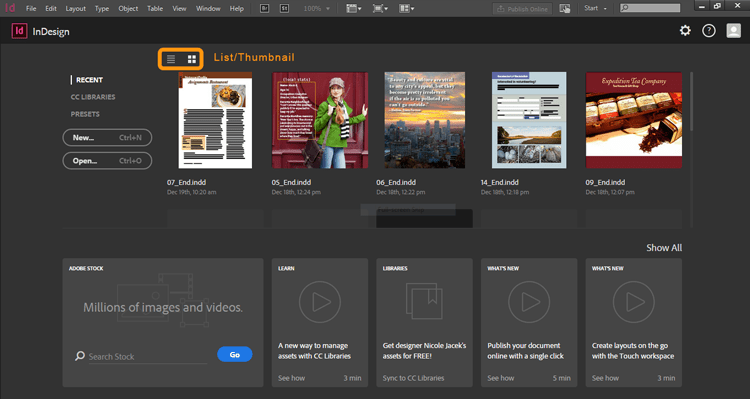Play the CC Libraries assets tutorial video
Screen dimensions: 750x399
(x=320, y=302)
